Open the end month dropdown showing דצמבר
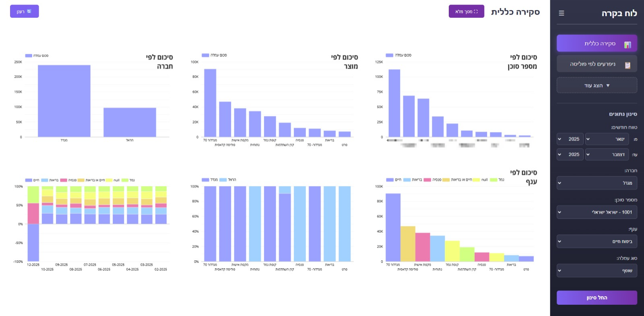Viewport: 644px width, 316px height. 607,155
